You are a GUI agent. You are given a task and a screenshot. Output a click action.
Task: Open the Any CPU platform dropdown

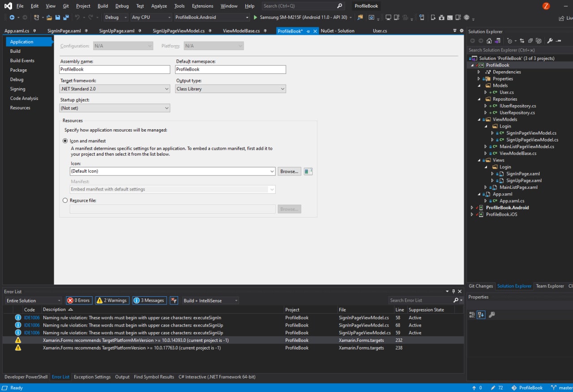(x=151, y=17)
